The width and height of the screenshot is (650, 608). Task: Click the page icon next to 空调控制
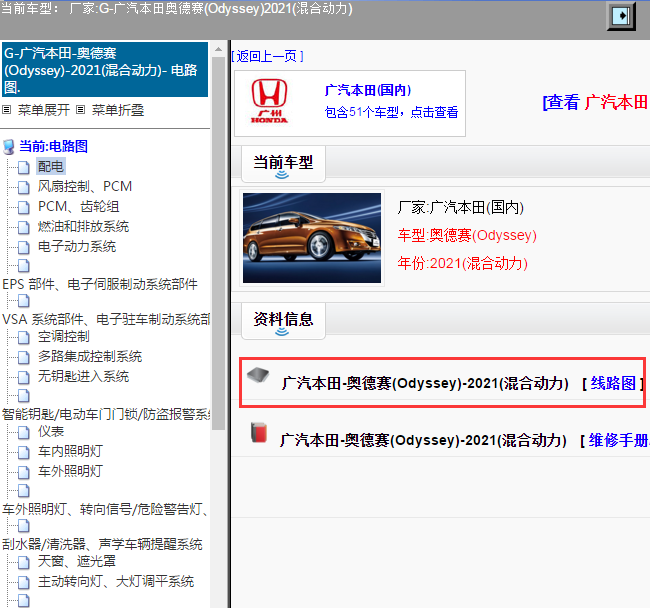[x=24, y=337]
